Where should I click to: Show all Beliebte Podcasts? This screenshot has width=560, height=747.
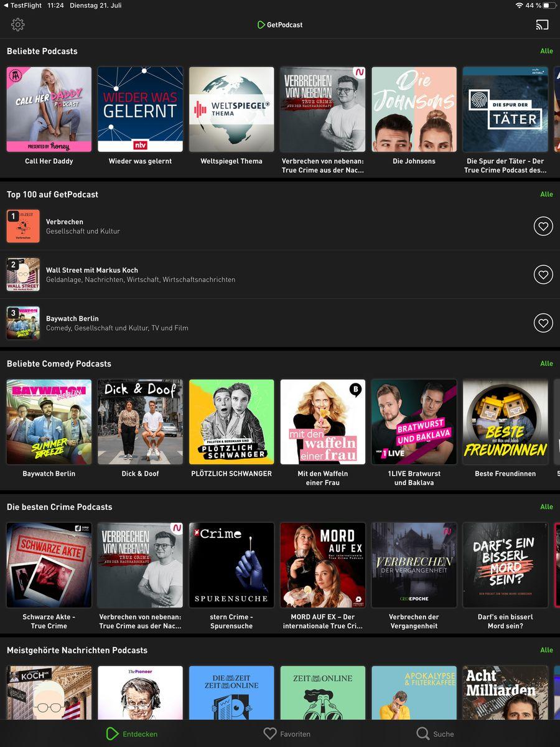[x=546, y=51]
